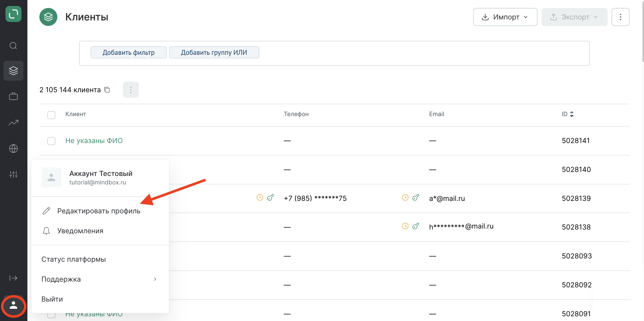Click the ID 5028093 cell
The height and width of the screenshot is (321, 644).
pos(577,256)
